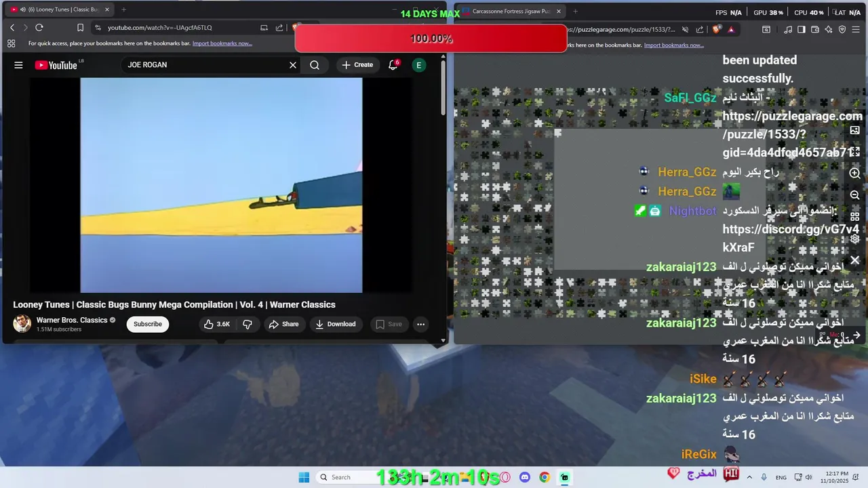Open a new tab in YouTube window
The height and width of the screenshot is (488, 868).
[123, 9]
